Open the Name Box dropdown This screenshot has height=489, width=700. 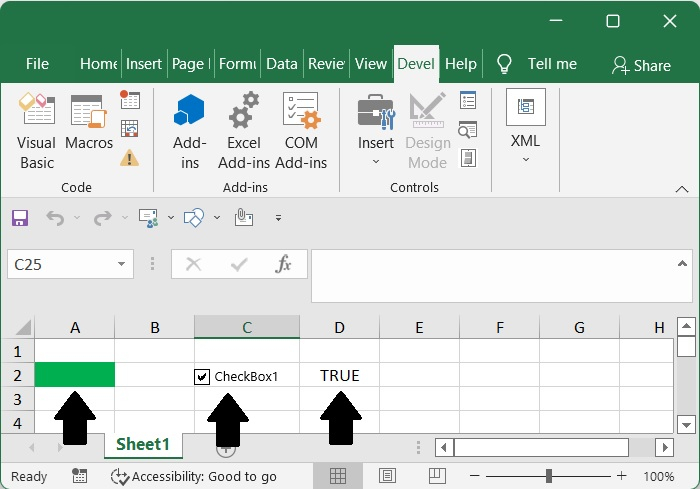pos(121,264)
